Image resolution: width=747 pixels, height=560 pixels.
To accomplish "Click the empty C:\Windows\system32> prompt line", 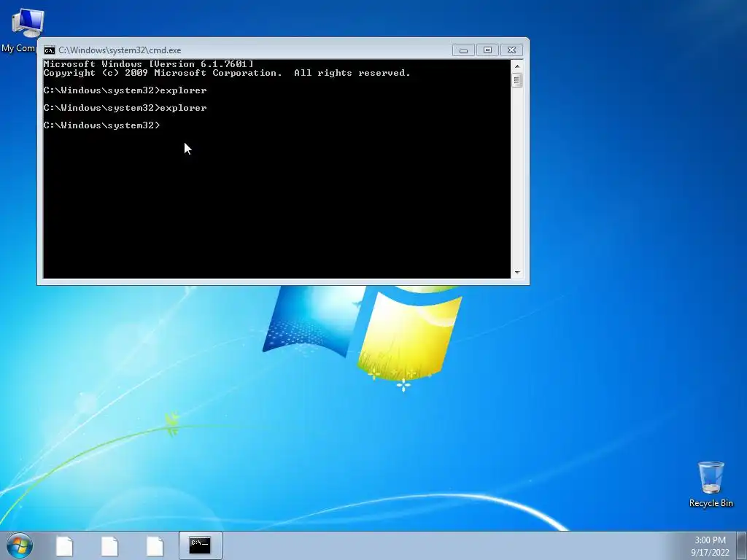I will coord(102,125).
